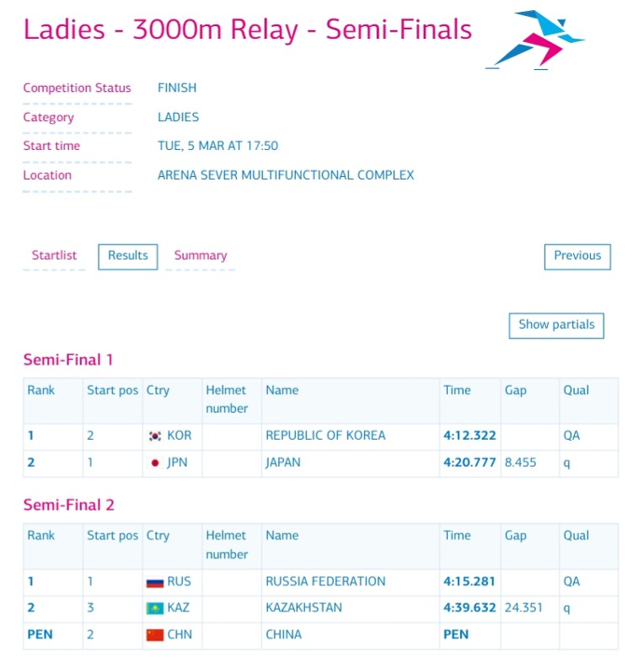Click the Korea flag icon

click(x=155, y=437)
